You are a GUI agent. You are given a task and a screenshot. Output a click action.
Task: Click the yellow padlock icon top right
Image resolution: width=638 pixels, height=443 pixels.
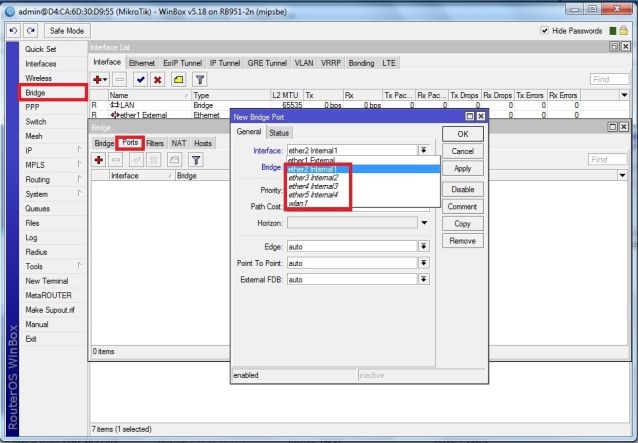point(623,31)
